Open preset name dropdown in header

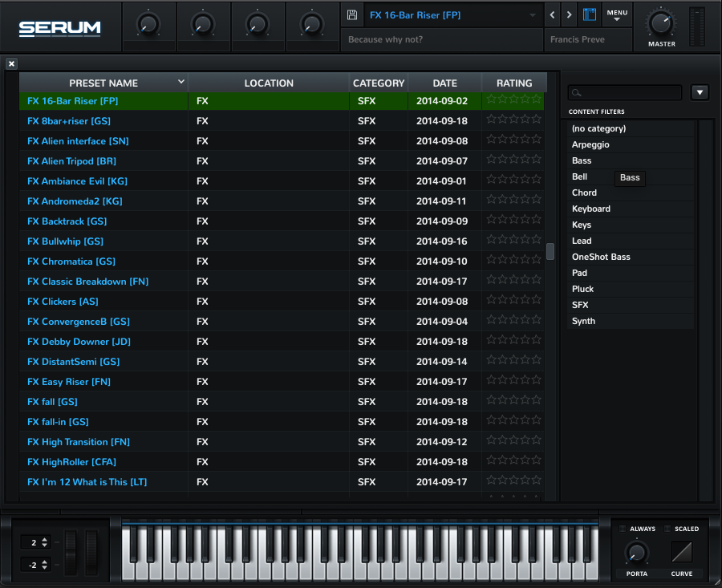(533, 15)
